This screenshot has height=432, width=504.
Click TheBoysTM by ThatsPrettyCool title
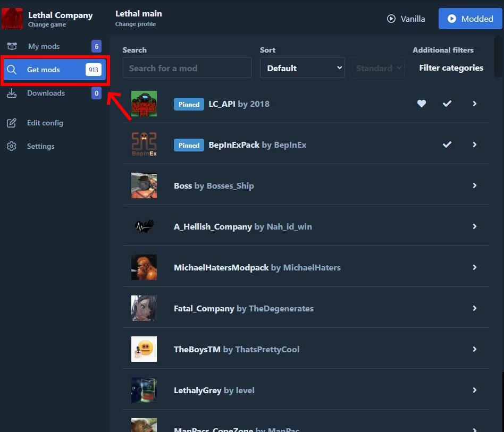point(237,350)
